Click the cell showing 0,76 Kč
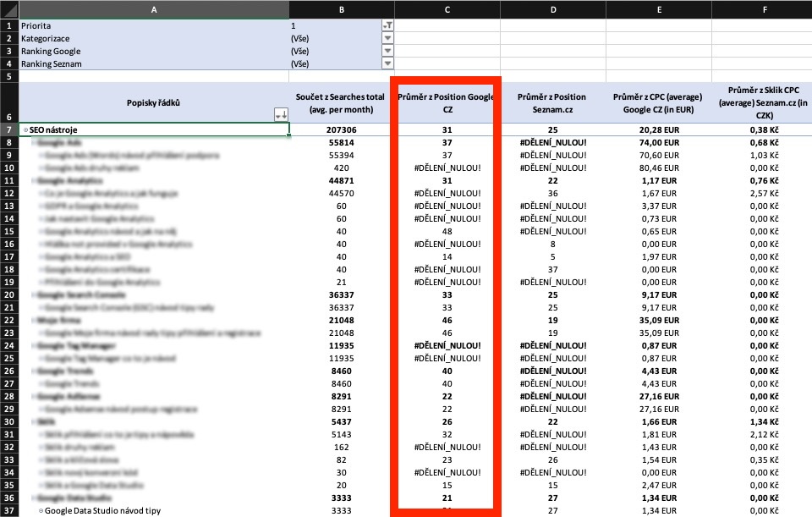 (762, 181)
